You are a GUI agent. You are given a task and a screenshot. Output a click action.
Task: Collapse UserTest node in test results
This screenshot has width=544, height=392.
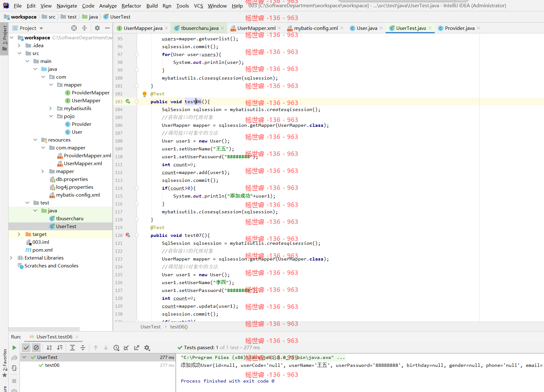(24, 357)
